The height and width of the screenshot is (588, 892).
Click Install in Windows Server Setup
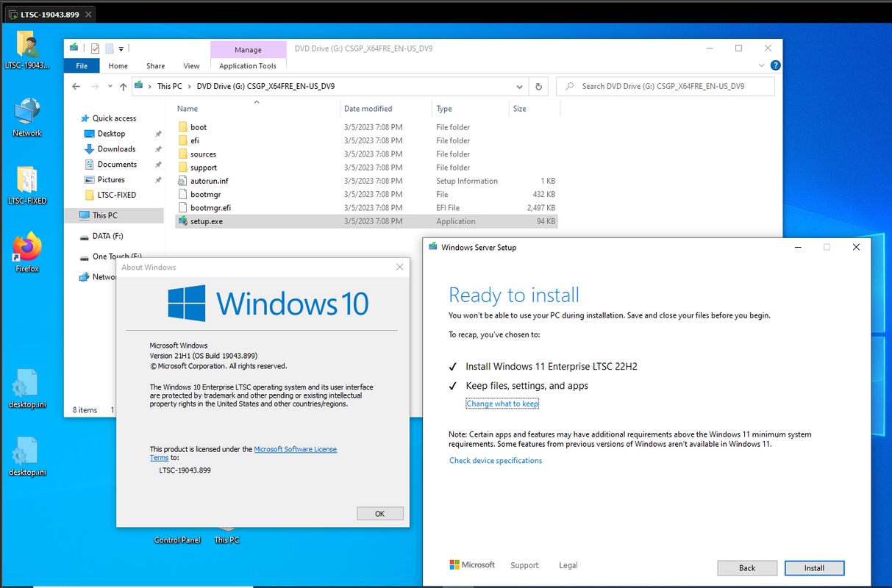point(814,567)
